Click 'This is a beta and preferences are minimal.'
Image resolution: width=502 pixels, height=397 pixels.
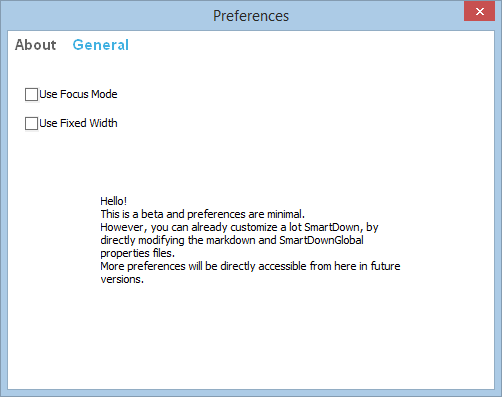click(x=203, y=214)
